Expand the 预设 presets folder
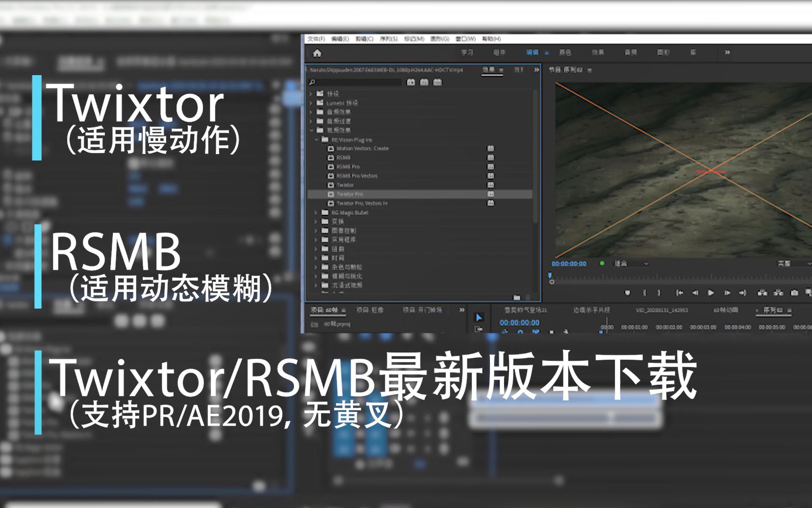This screenshot has height=508, width=812. 311,93
